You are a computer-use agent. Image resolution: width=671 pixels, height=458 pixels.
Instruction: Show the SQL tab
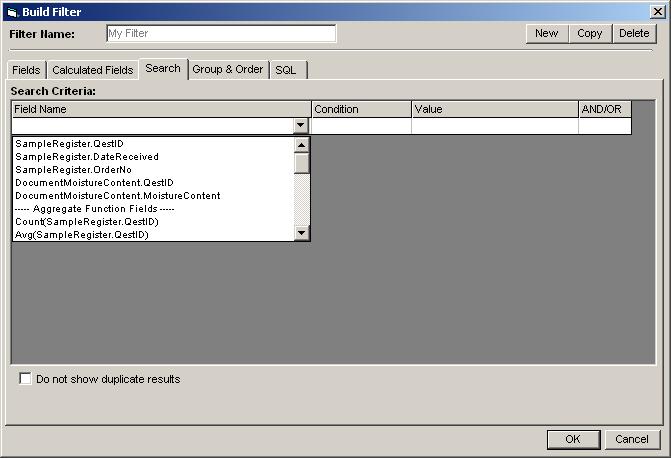pos(286,70)
